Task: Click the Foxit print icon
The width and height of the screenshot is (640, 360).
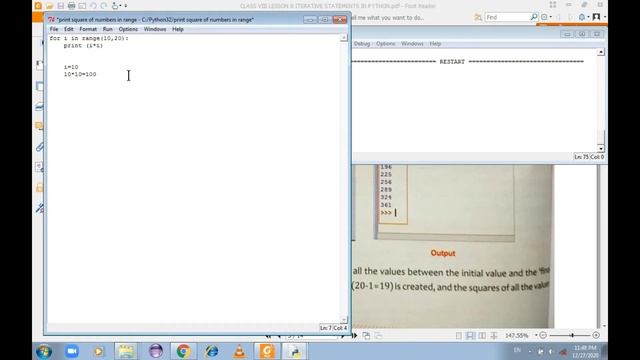Action: tap(71, 6)
